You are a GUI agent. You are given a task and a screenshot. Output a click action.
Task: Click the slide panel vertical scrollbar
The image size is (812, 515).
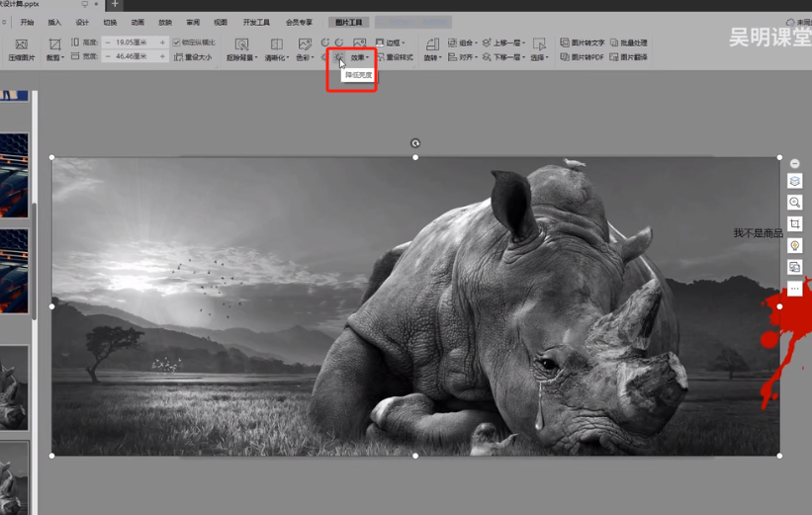coord(35,261)
